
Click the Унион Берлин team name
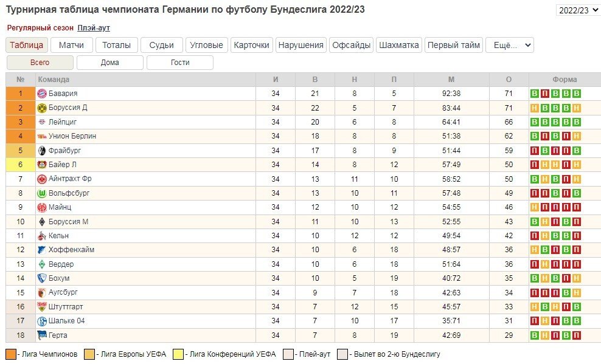[x=72, y=136]
